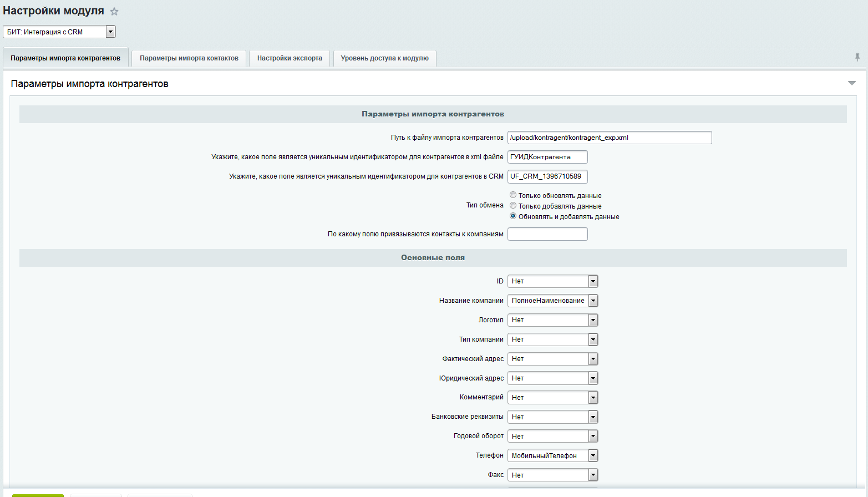Open the Фактический адрес dropdown

click(x=592, y=358)
